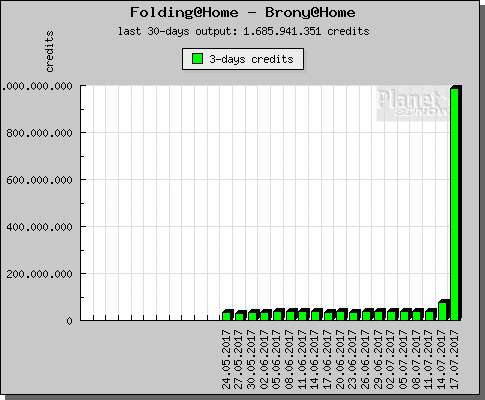Click the 200.000.000 y-axis value
The image size is (485, 400).
click(39, 274)
